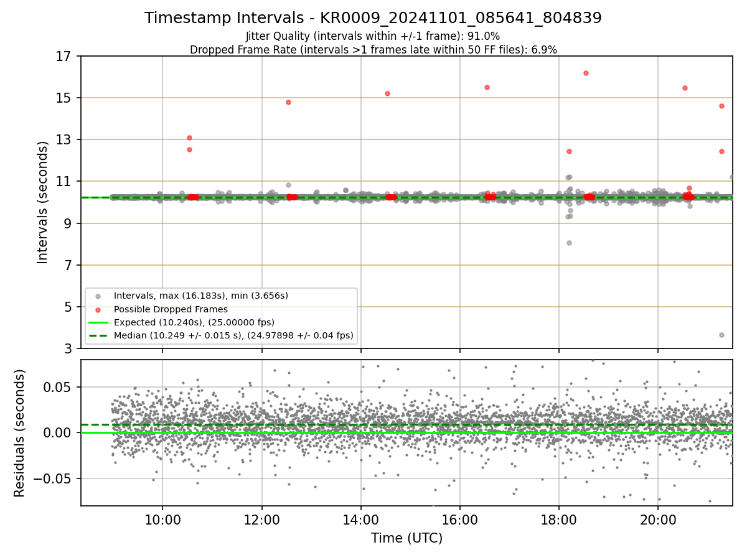Click the red dropped-frame point near 14.8 seconds around 12:30

click(288, 102)
